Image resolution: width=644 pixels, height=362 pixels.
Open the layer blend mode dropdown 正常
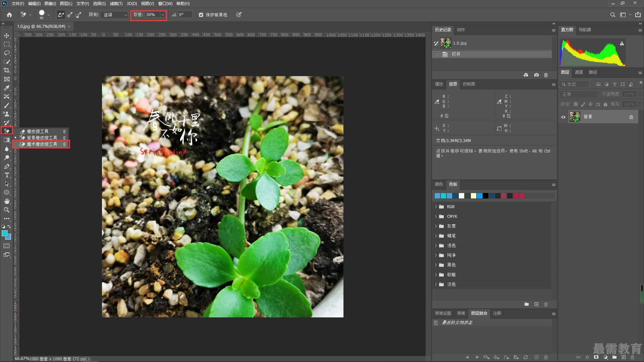580,95
